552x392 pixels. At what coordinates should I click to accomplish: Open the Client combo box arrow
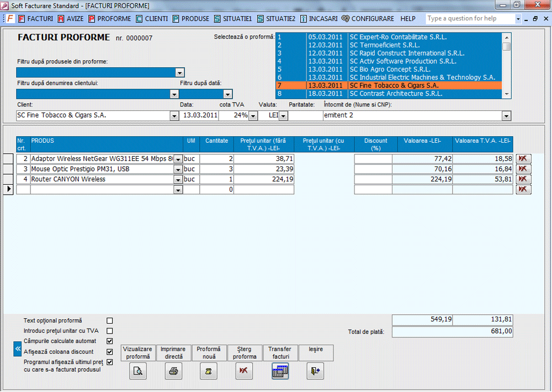point(174,116)
